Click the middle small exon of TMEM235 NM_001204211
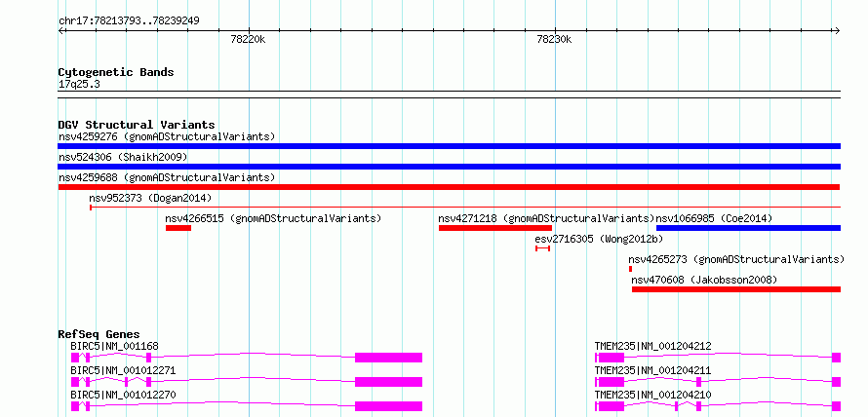Viewport: 868px width, 417px height. click(698, 382)
